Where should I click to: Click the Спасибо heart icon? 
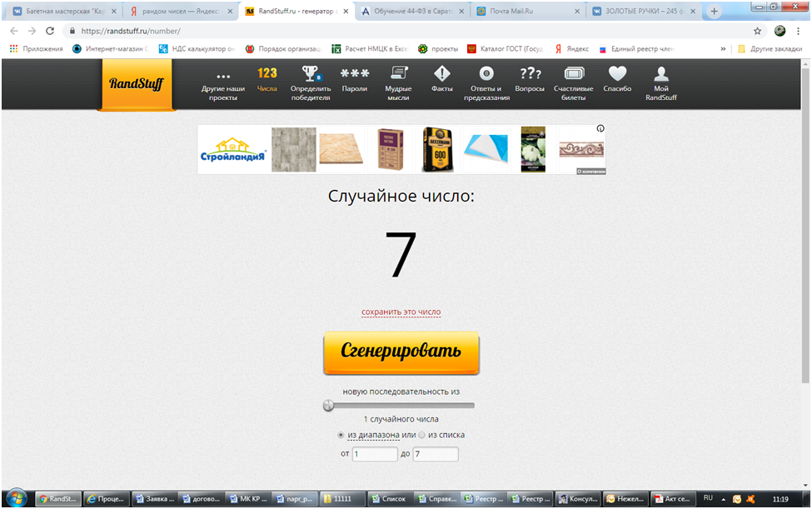617,74
